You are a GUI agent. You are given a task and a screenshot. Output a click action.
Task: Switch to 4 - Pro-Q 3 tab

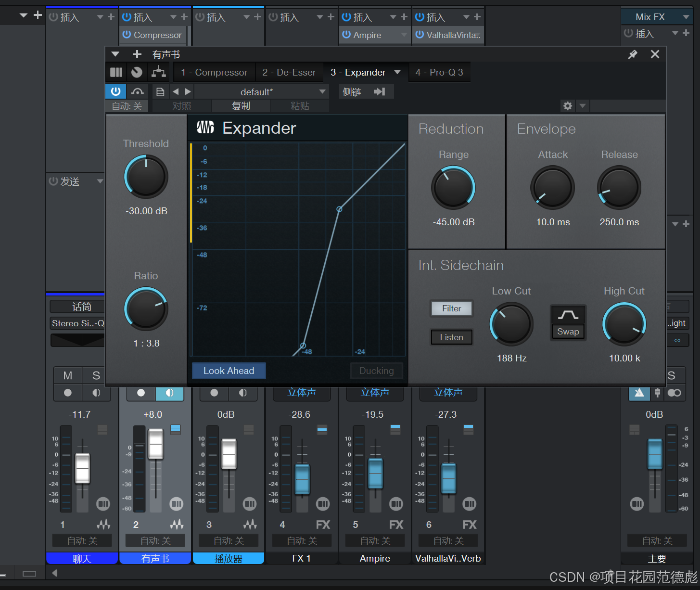tap(439, 72)
